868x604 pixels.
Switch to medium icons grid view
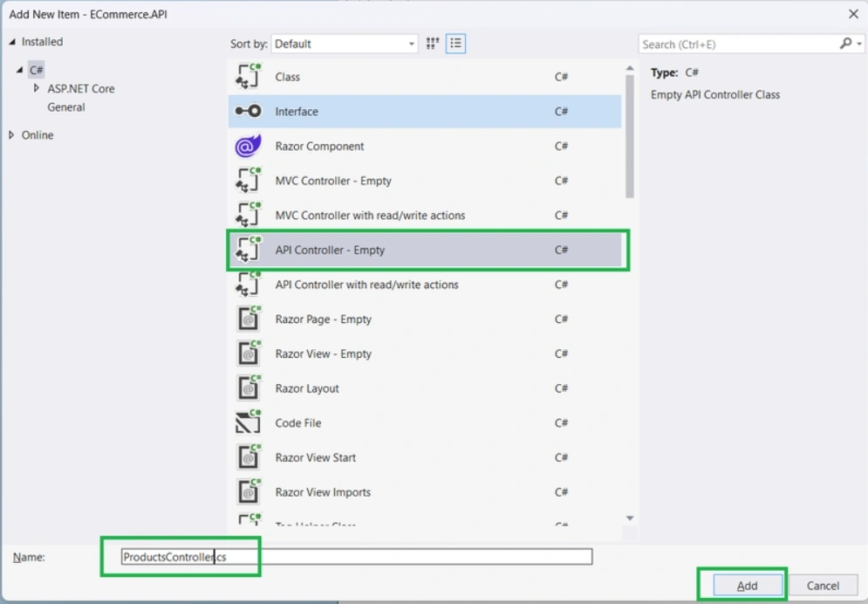[433, 44]
